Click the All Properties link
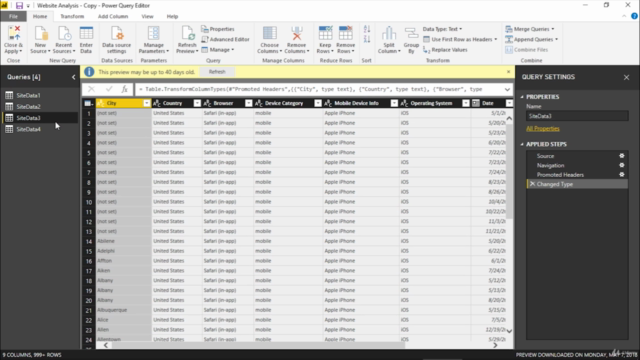 (543, 129)
